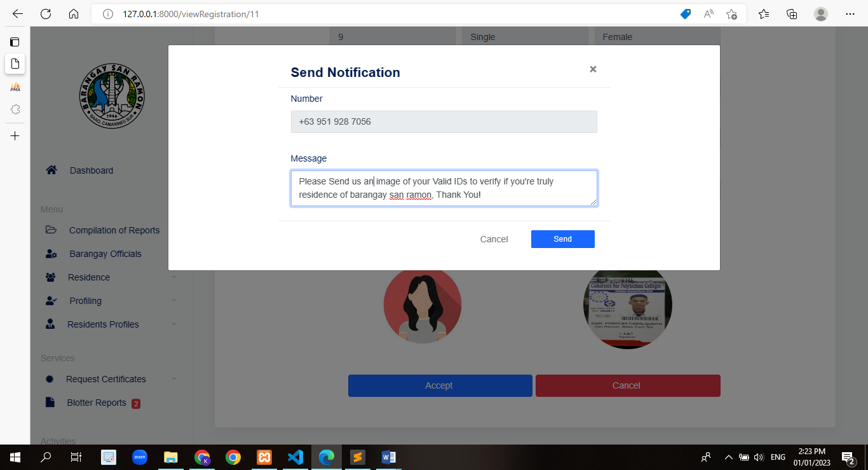The height and width of the screenshot is (470, 868).
Task: Open the Blotter Reports file icon
Action: pyautogui.click(x=50, y=402)
